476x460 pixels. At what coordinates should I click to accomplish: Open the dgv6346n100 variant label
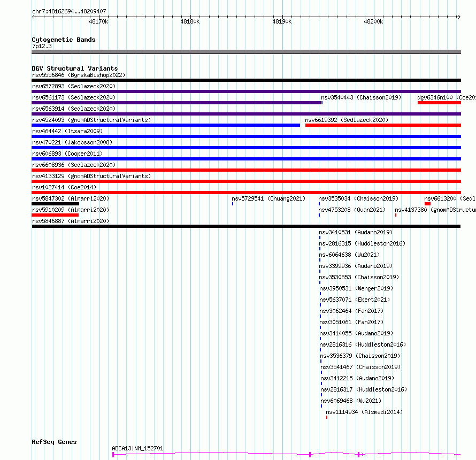point(447,97)
